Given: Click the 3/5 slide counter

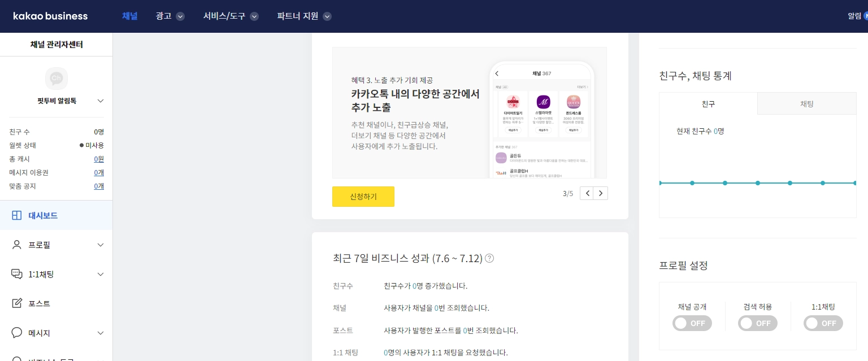Looking at the screenshot, I should [568, 194].
